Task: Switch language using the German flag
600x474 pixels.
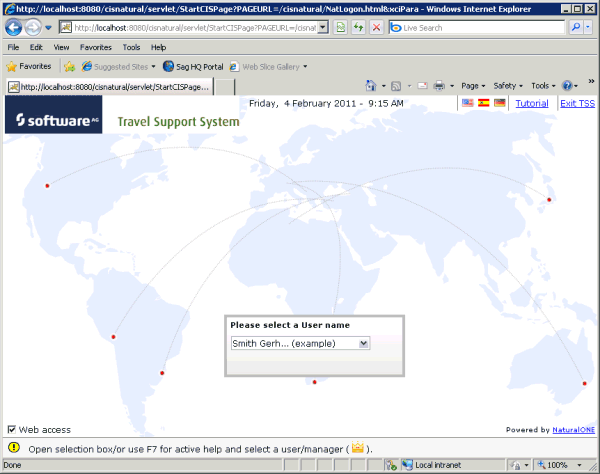Action: tap(500, 103)
